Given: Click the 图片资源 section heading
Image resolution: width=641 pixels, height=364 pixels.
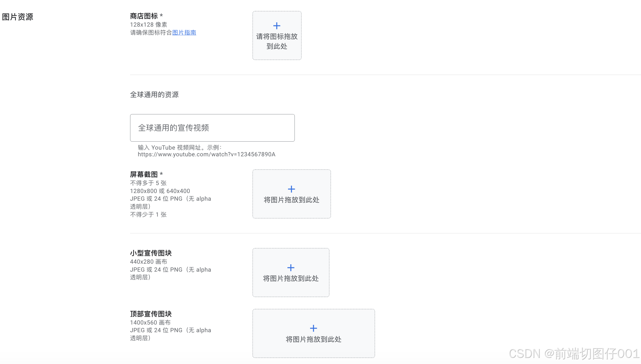Looking at the screenshot, I should (x=17, y=17).
